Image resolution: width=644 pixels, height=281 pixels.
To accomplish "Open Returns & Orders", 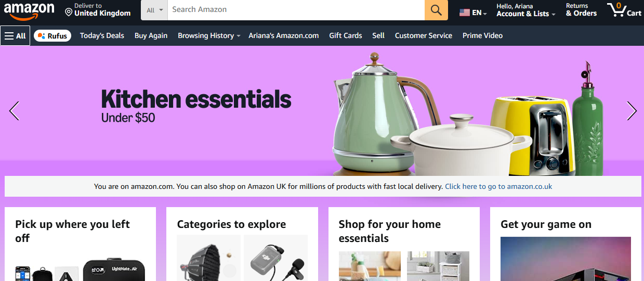I will click(581, 10).
